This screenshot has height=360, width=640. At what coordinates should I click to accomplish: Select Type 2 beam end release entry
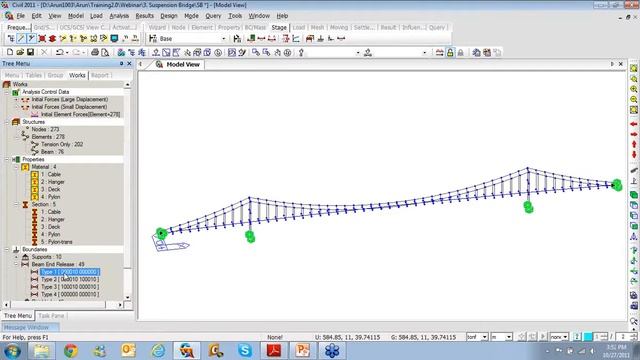pyautogui.click(x=70, y=280)
